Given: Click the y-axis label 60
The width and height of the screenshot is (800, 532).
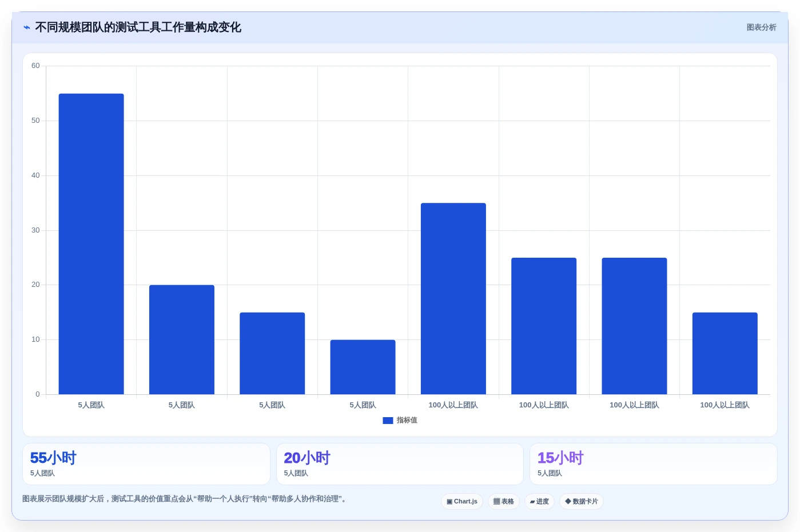Looking at the screenshot, I should (x=35, y=66).
